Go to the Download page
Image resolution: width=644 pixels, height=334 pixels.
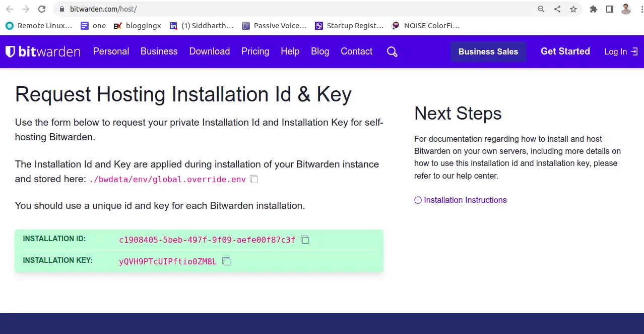[210, 51]
